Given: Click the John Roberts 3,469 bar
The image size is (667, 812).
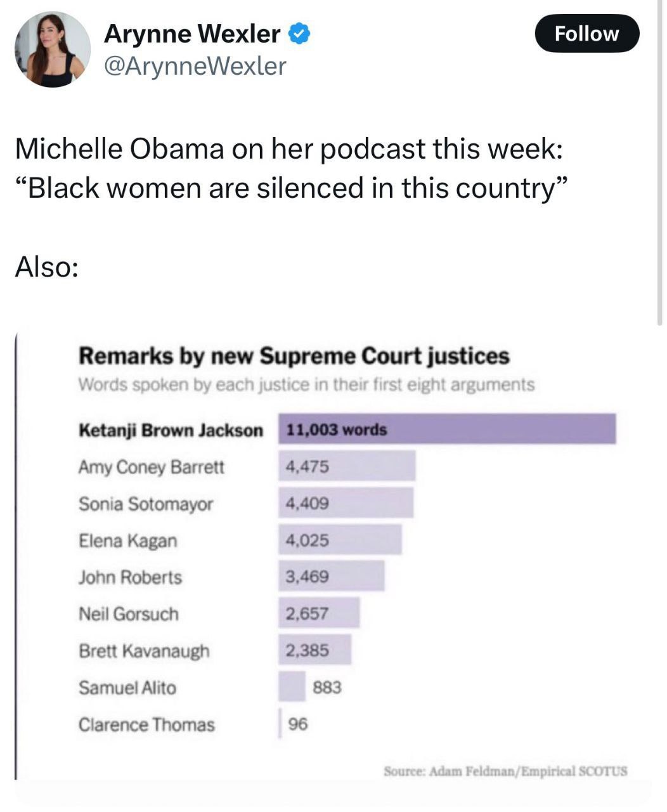Looking at the screenshot, I should click(331, 577).
